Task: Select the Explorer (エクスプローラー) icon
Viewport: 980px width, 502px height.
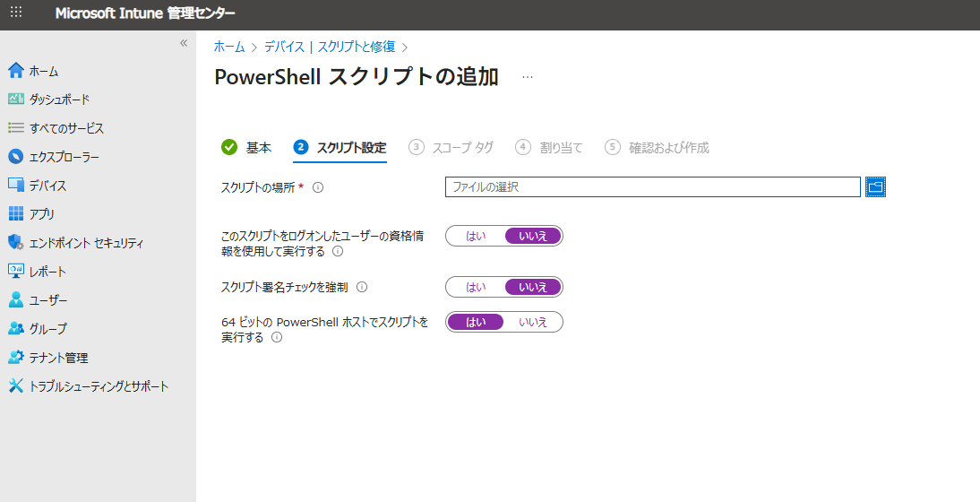Action: click(15, 157)
